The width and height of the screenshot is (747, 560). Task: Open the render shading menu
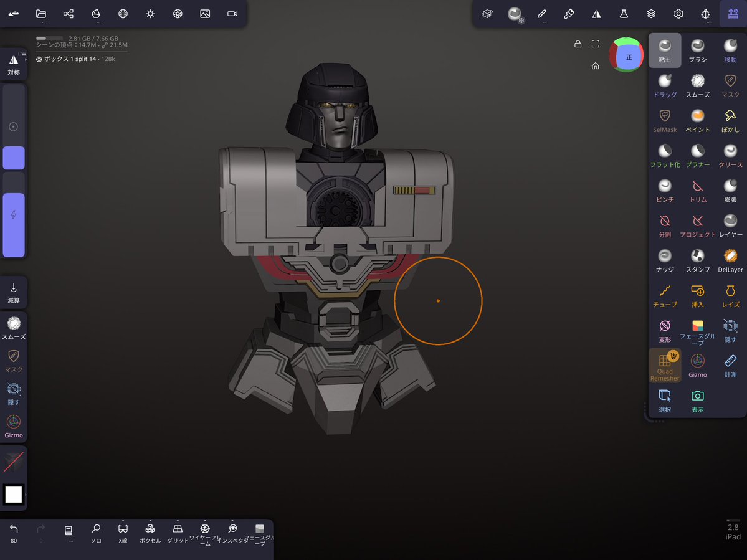point(96,14)
